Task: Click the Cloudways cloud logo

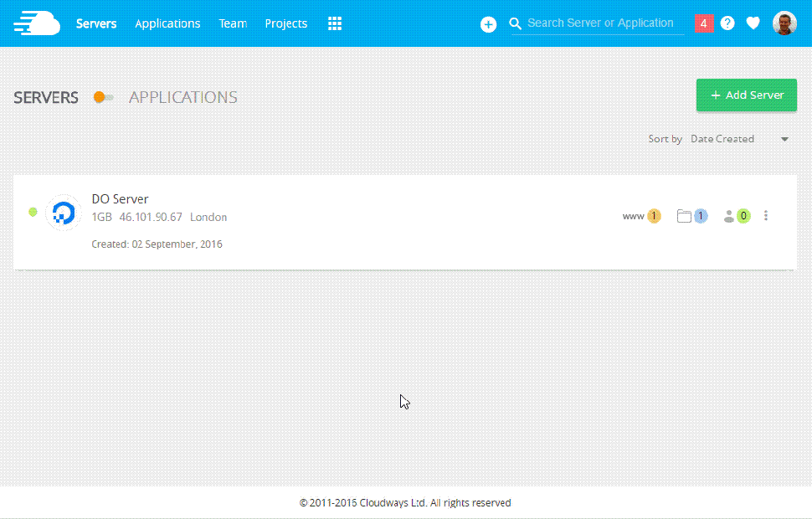Action: pos(35,23)
